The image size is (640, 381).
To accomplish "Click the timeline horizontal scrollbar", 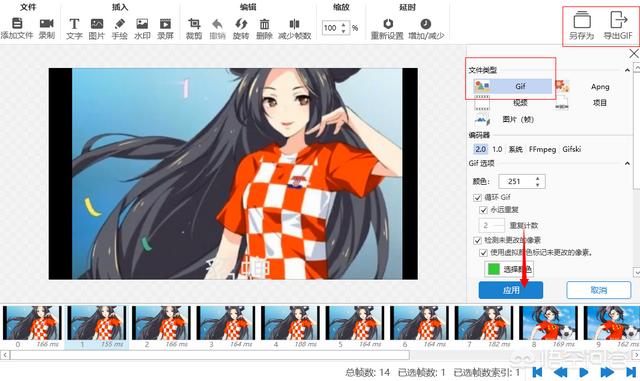I will [x=210, y=355].
